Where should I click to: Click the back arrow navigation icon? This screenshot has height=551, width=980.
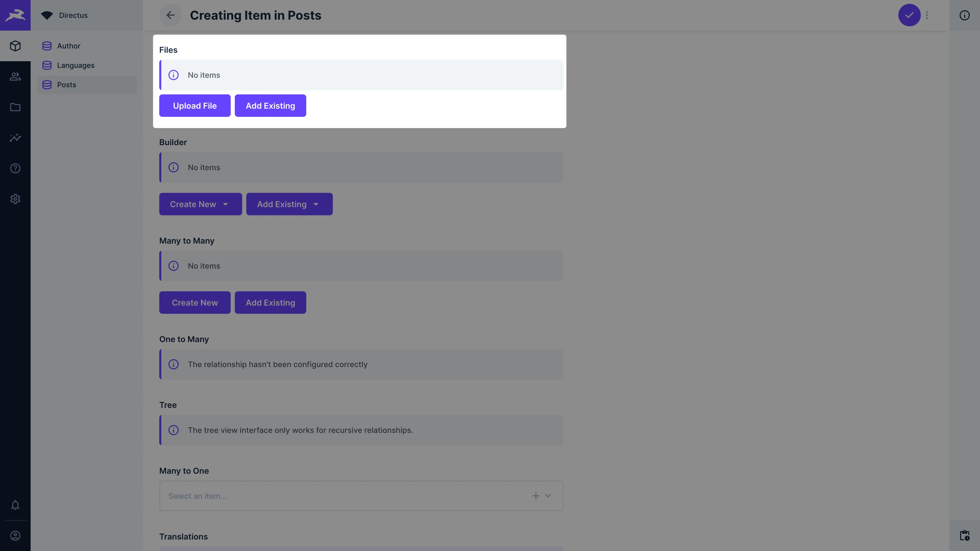[x=170, y=15]
